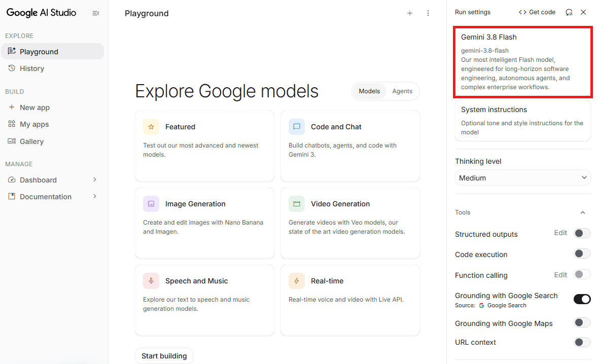597x364 pixels.
Task: Enable Structured outputs toggle
Action: coord(582,233)
